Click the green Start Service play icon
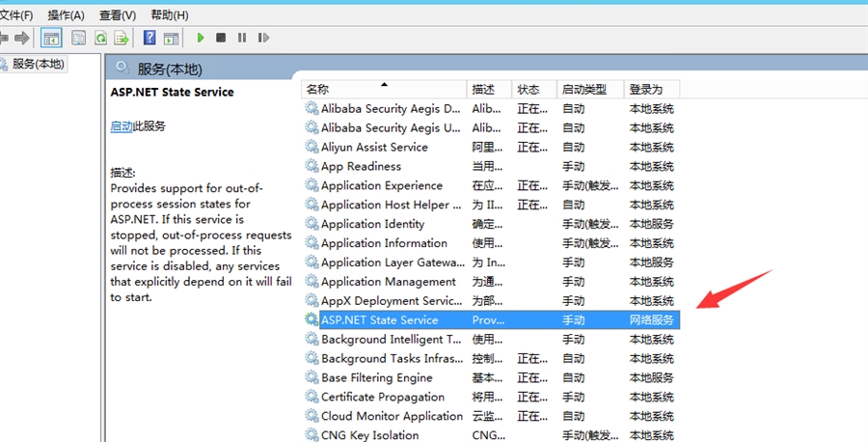This screenshot has width=868, height=442. pos(201,38)
